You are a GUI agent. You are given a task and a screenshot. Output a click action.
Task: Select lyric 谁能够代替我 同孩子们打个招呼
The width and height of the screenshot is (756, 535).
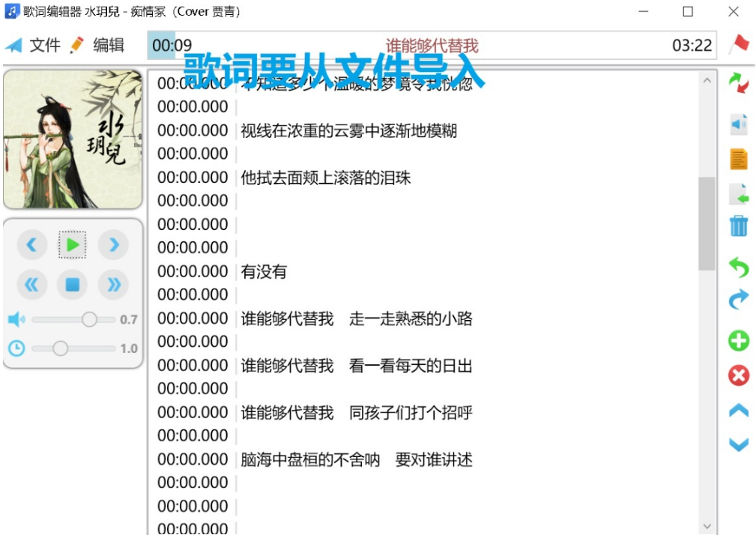357,412
